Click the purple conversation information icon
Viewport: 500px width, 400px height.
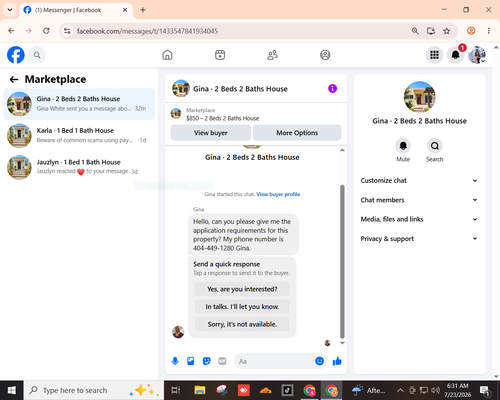(x=332, y=88)
